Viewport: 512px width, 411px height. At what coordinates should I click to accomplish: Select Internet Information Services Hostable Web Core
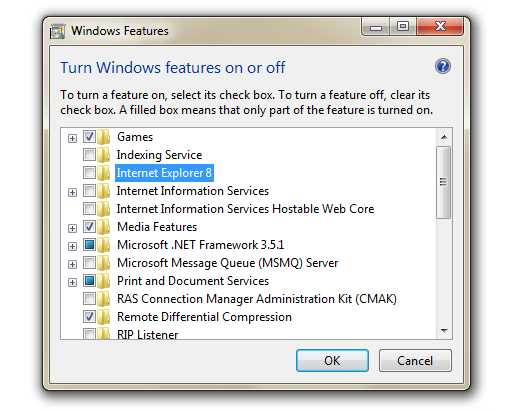(x=245, y=209)
